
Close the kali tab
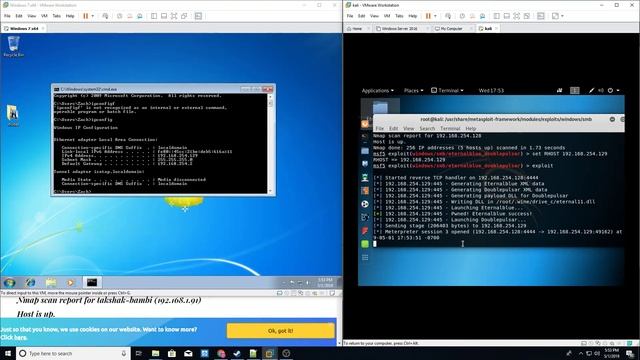tap(496, 29)
